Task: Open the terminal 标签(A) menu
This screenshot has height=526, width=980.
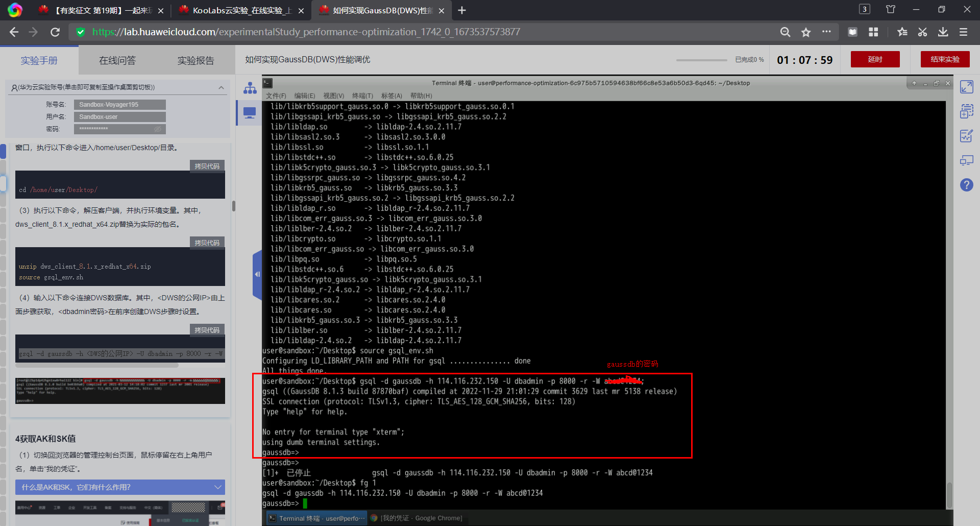Action: pos(392,96)
